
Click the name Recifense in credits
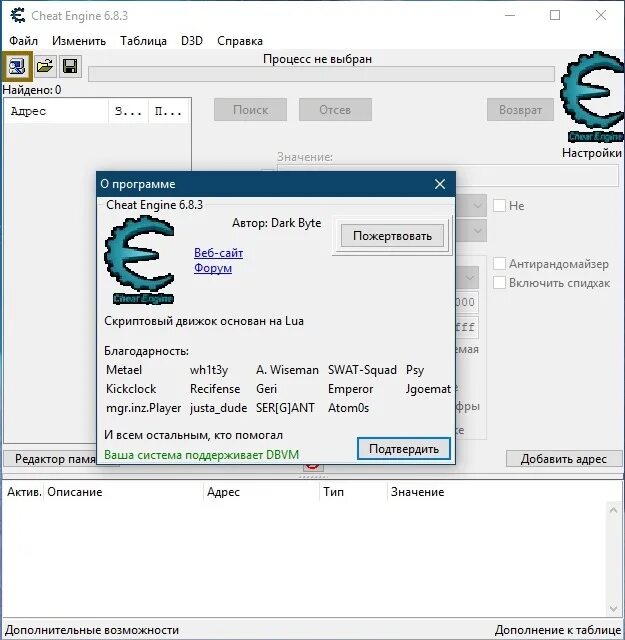pyautogui.click(x=215, y=389)
